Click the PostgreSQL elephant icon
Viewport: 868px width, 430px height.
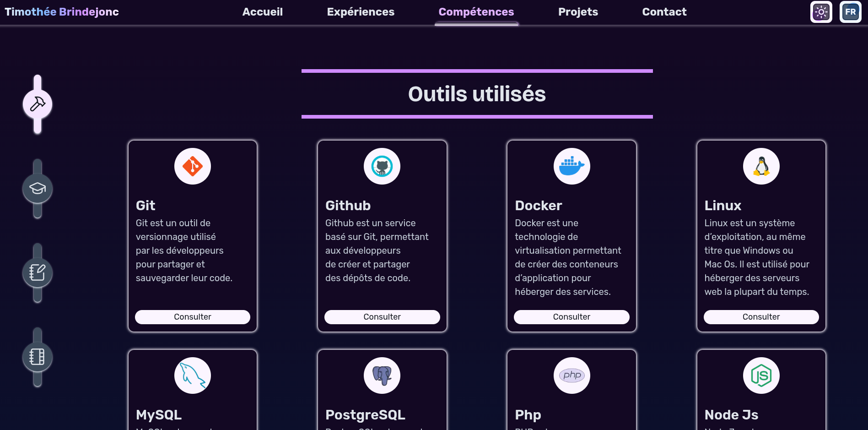[x=382, y=376]
